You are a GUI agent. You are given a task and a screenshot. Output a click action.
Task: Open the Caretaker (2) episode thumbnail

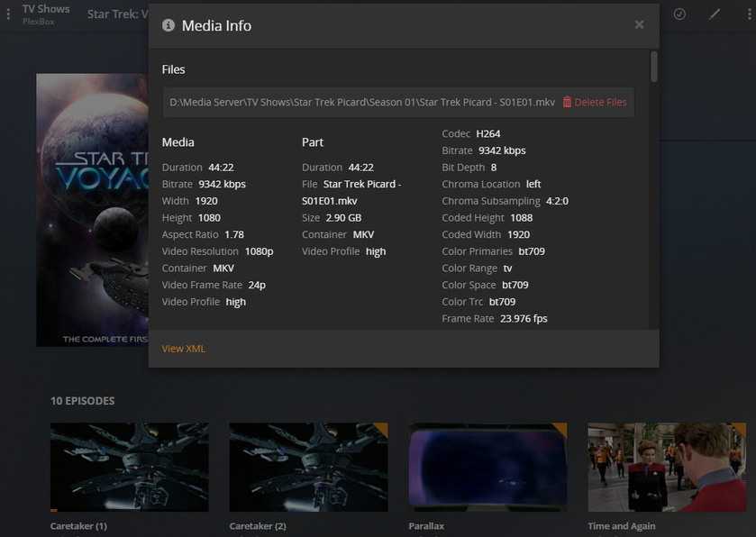(x=308, y=467)
